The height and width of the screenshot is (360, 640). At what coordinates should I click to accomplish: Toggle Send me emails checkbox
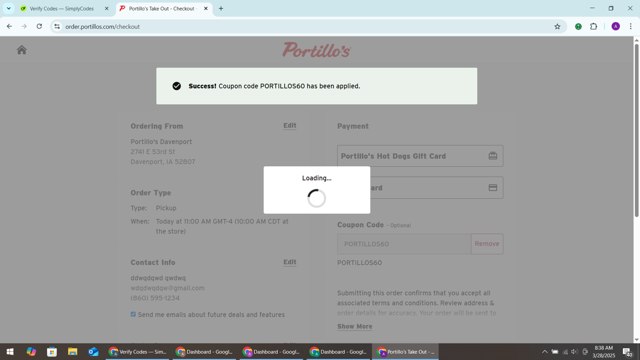point(133,314)
